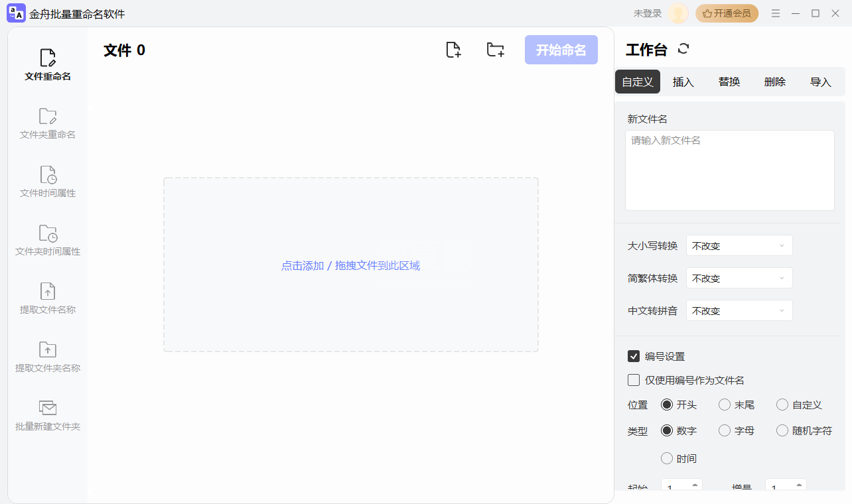Check 仅使用编号作为文件名 checkbox
Screen dimensions: 852x504
pyautogui.click(x=634, y=380)
